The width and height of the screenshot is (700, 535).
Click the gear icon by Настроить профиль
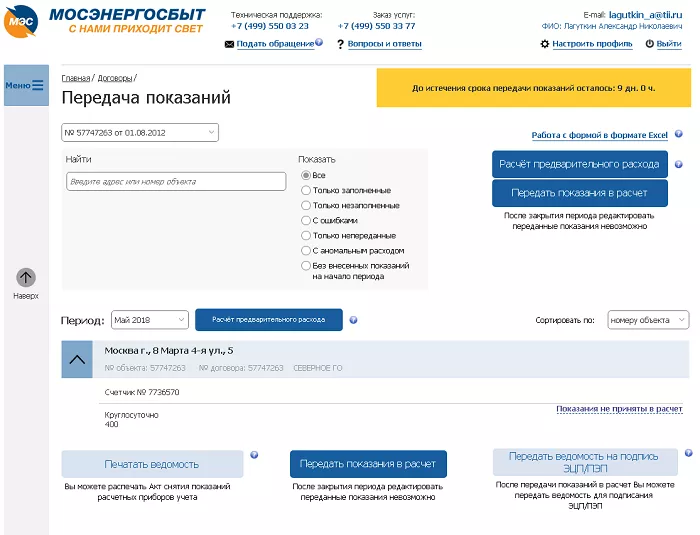pyautogui.click(x=545, y=44)
